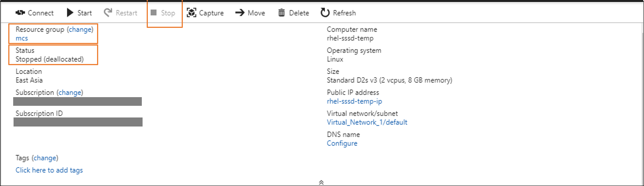Image resolution: width=644 pixels, height=186 pixels.
Task: Collapse essentials with the double chevron
Action: click(321, 182)
